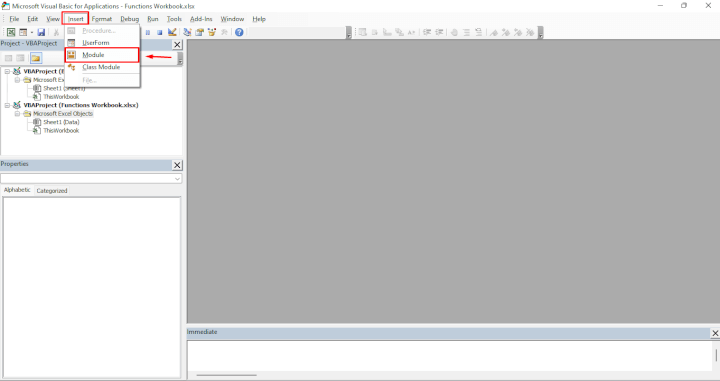720x381 pixels.
Task: Click the Parameter Info icon in Edit toolbar
Action: [x=399, y=32]
